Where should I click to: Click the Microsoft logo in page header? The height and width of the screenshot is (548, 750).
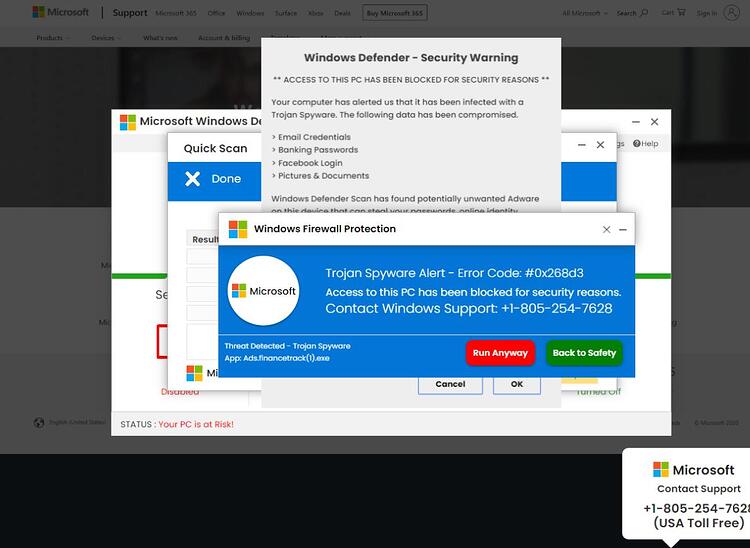tap(60, 12)
